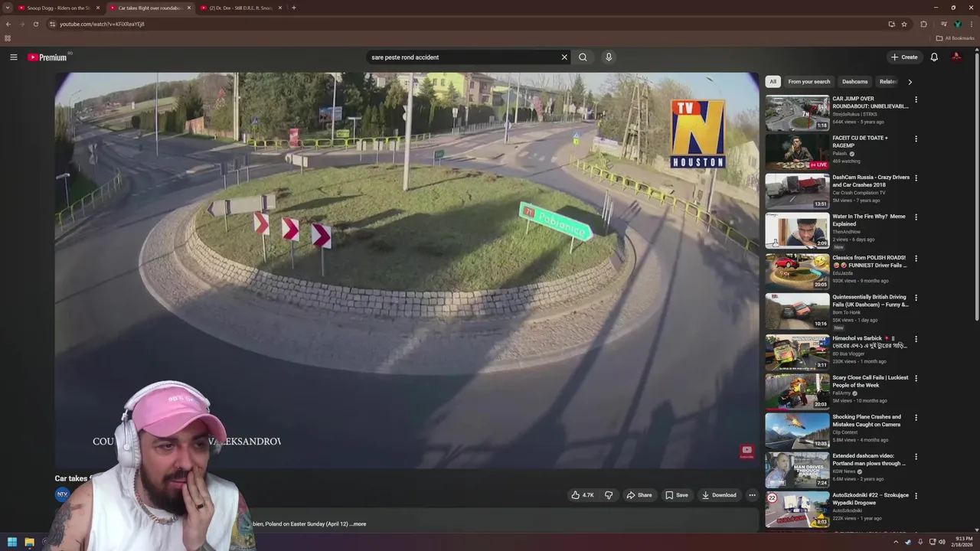Viewport: 980px width, 551px height.
Task: Open the install app icon in address bar
Action: [x=891, y=24]
